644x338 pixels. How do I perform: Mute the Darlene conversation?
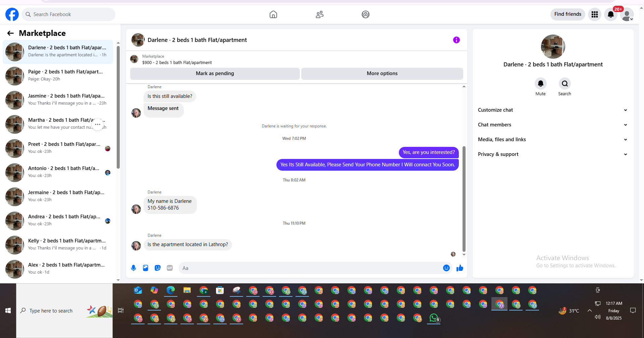540,83
